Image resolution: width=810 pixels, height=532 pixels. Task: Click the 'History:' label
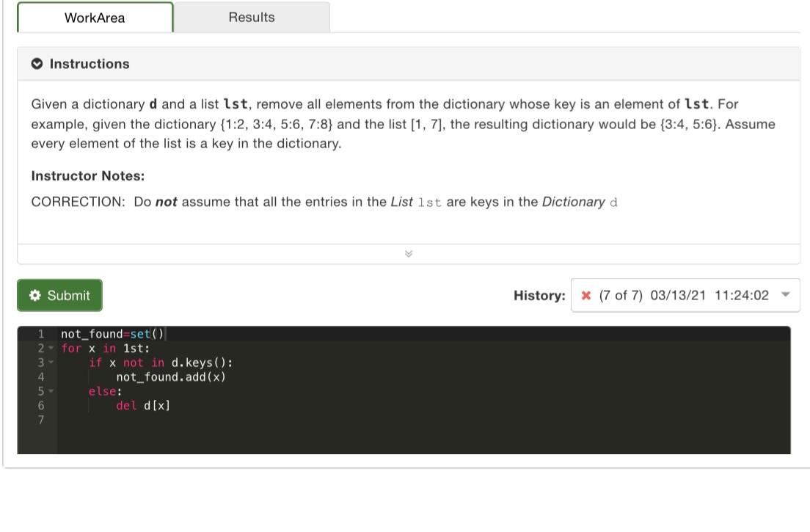[x=539, y=296]
